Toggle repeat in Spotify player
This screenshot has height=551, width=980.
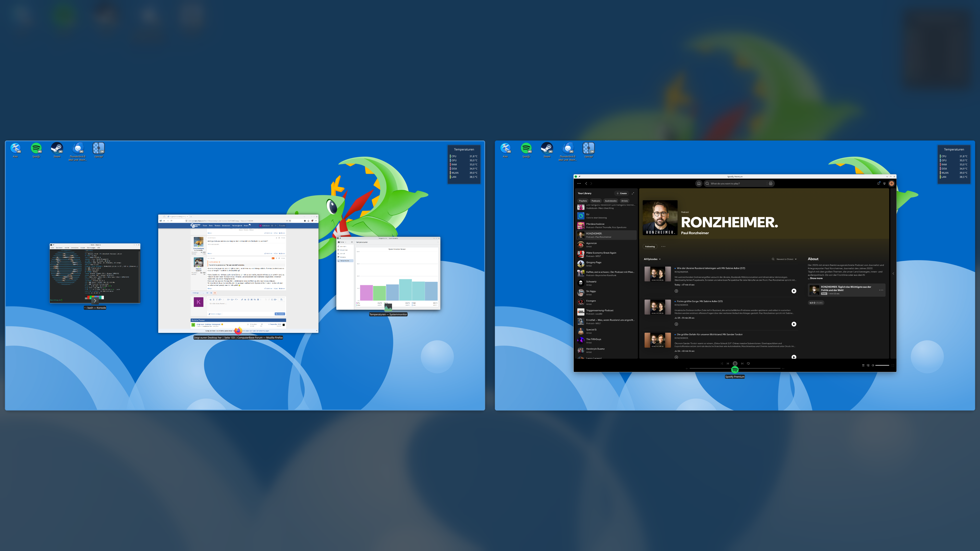pos(748,364)
